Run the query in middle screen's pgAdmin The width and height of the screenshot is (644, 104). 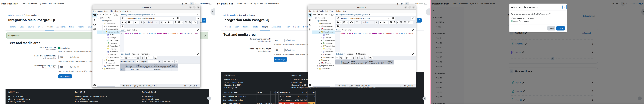(x=380, y=22)
